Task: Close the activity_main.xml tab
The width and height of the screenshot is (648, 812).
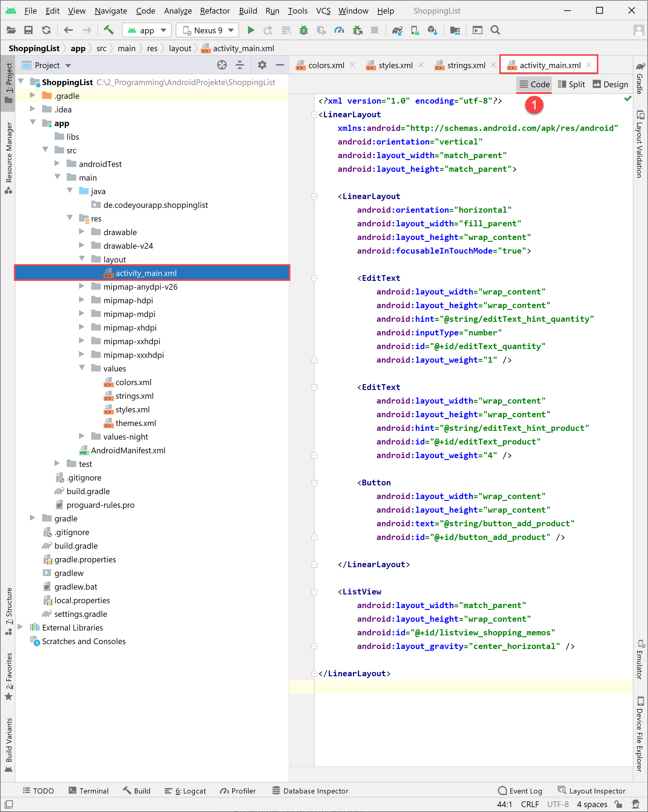Action: coord(589,65)
